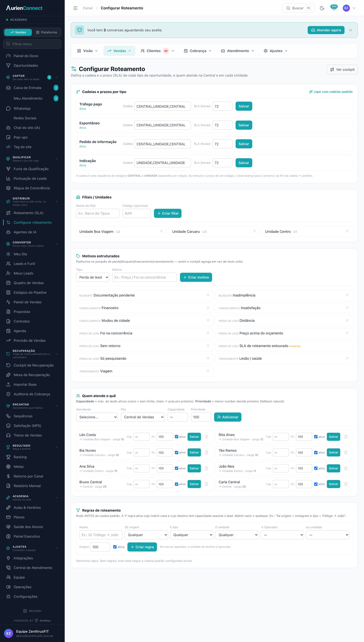The image size is (364, 642).
Task: Open user avatar EZ account menu
Action: 349,8
